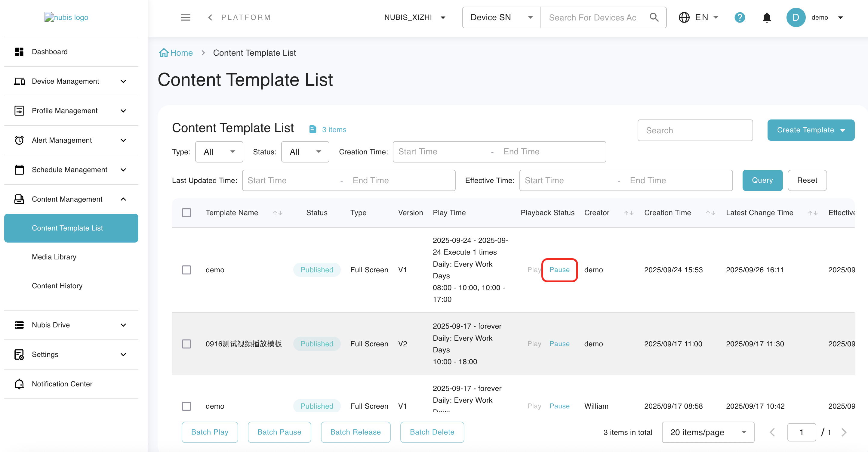Open the items per page dropdown
The height and width of the screenshot is (452, 868).
pyautogui.click(x=708, y=432)
